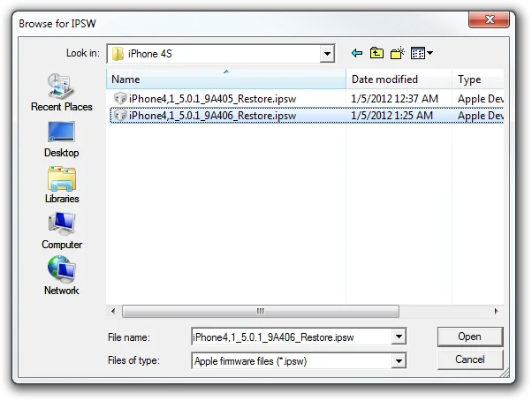The width and height of the screenshot is (532, 401).
Task: Select iPhone4,1_5.0.1_9A405_Restore.ipsw
Action: 212,99
